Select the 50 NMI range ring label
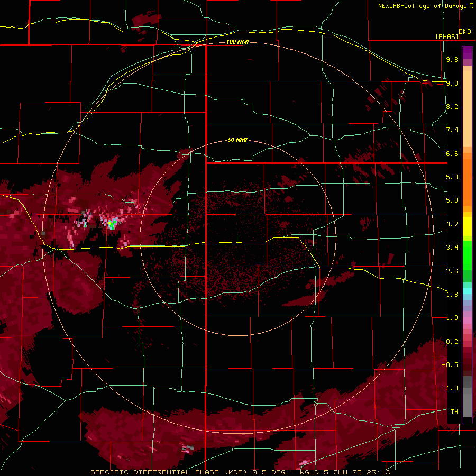This screenshot has height=476, width=476. point(237,140)
